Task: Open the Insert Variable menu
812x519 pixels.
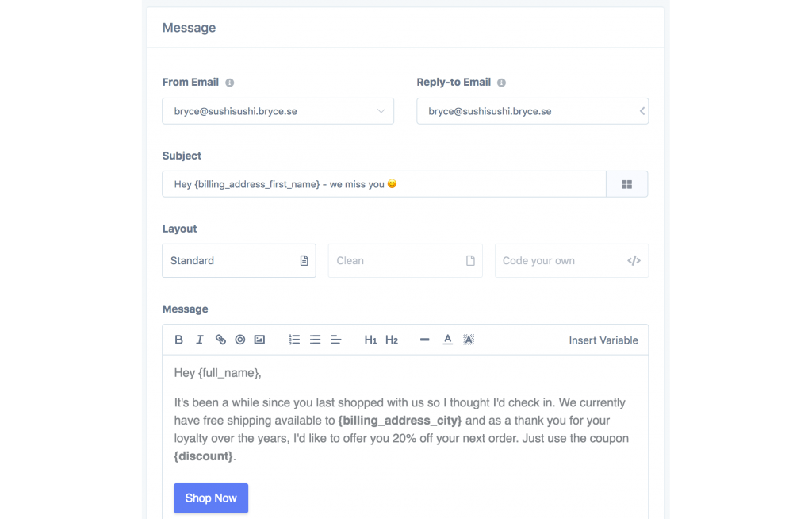Action: click(x=603, y=340)
